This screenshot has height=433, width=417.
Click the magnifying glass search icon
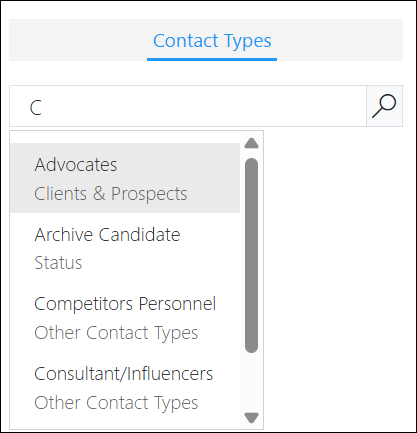click(x=384, y=106)
